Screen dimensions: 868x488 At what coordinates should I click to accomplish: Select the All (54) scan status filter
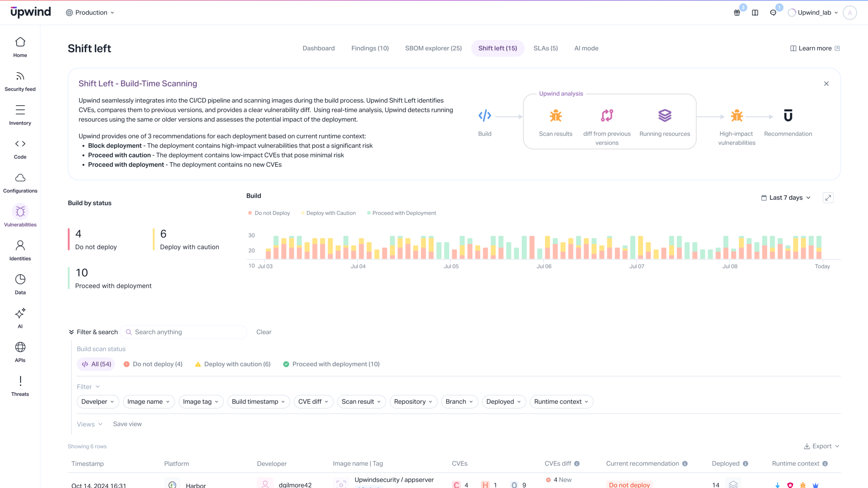[96, 364]
